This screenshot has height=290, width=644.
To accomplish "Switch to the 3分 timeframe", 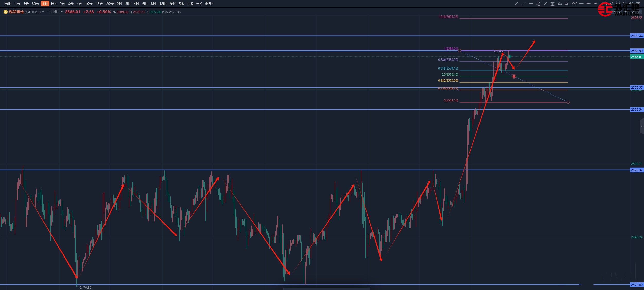I will click(x=71, y=4).
